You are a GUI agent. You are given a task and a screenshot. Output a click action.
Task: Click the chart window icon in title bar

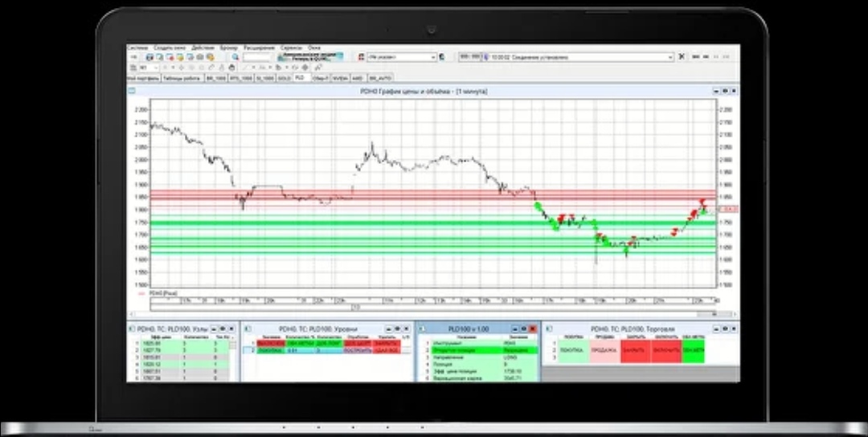pyautogui.click(x=132, y=92)
